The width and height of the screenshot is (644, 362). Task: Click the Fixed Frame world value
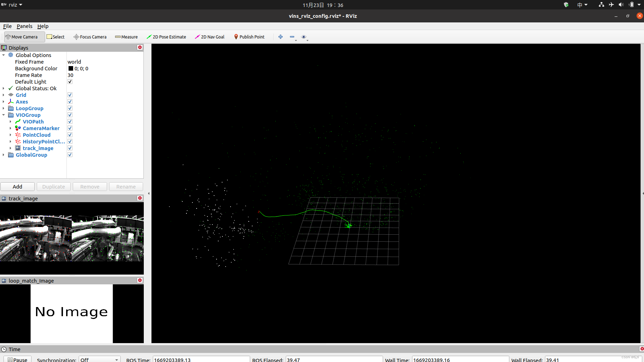[74, 62]
